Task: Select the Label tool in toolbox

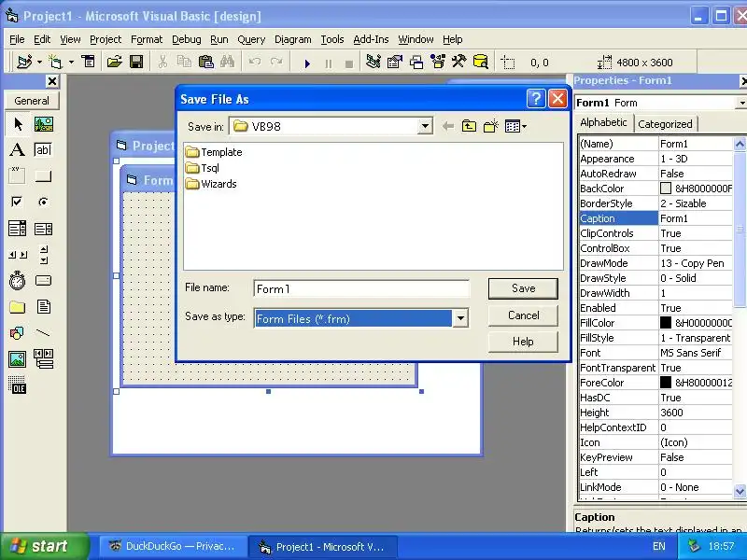Action: pyautogui.click(x=18, y=150)
